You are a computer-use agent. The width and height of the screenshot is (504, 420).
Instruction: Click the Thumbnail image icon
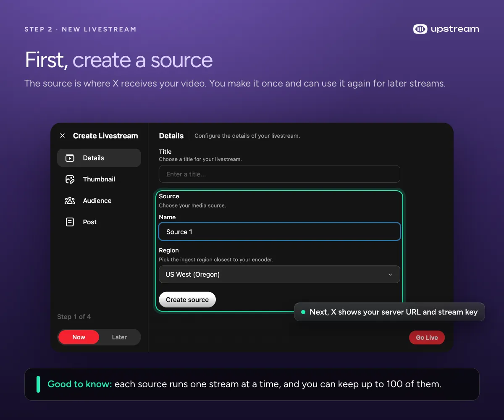pos(70,179)
